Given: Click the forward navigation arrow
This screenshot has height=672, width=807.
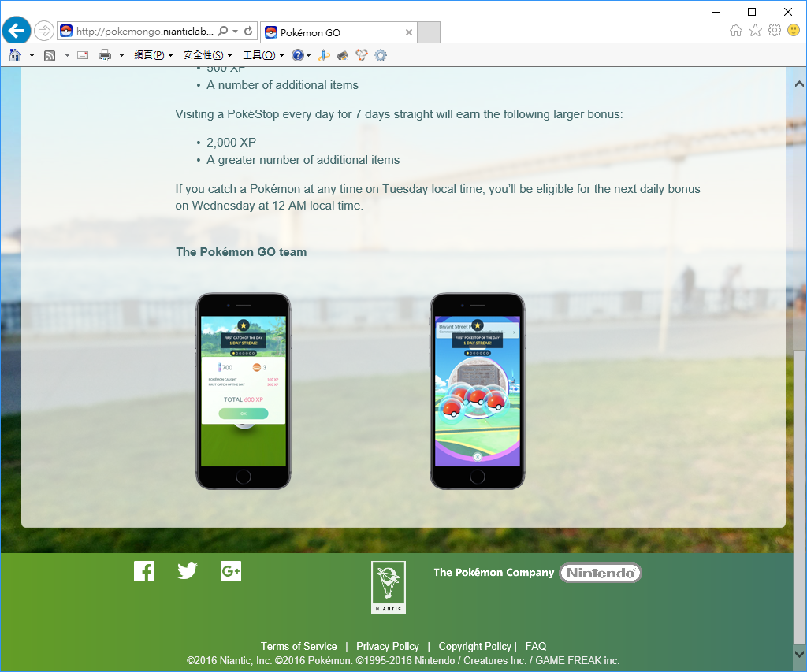Looking at the screenshot, I should click(44, 31).
